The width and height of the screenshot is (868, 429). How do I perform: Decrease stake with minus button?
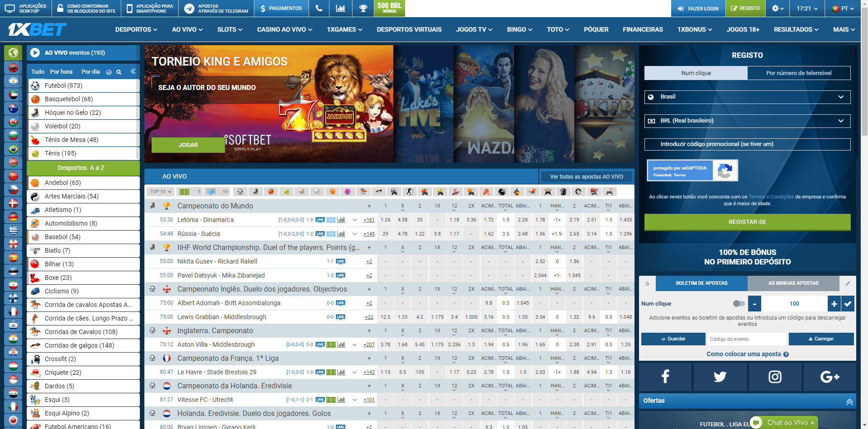point(754,304)
